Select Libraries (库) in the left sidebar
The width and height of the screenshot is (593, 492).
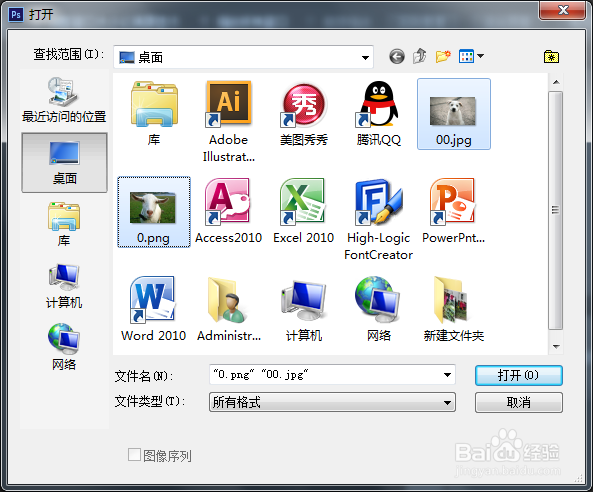(x=64, y=224)
